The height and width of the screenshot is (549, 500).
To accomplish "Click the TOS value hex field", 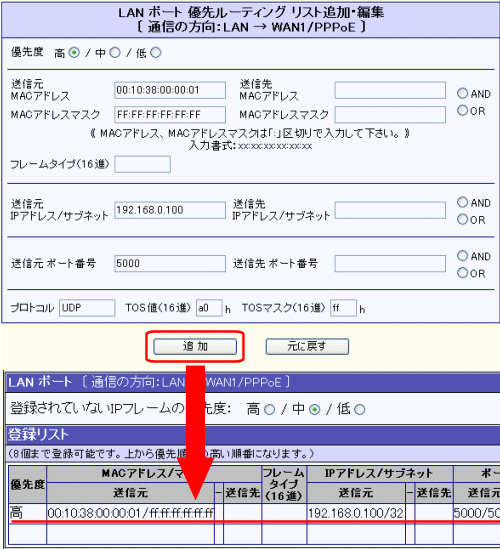I will tap(209, 308).
